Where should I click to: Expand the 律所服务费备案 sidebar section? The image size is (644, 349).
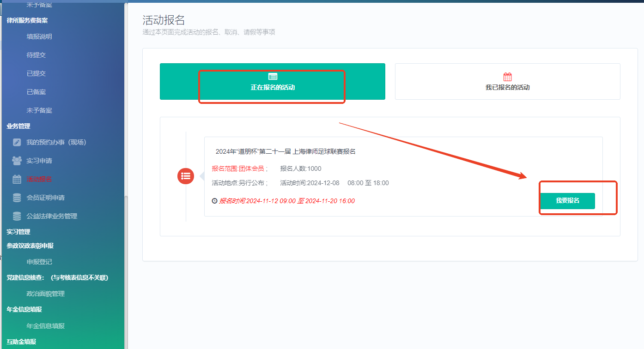28,20
